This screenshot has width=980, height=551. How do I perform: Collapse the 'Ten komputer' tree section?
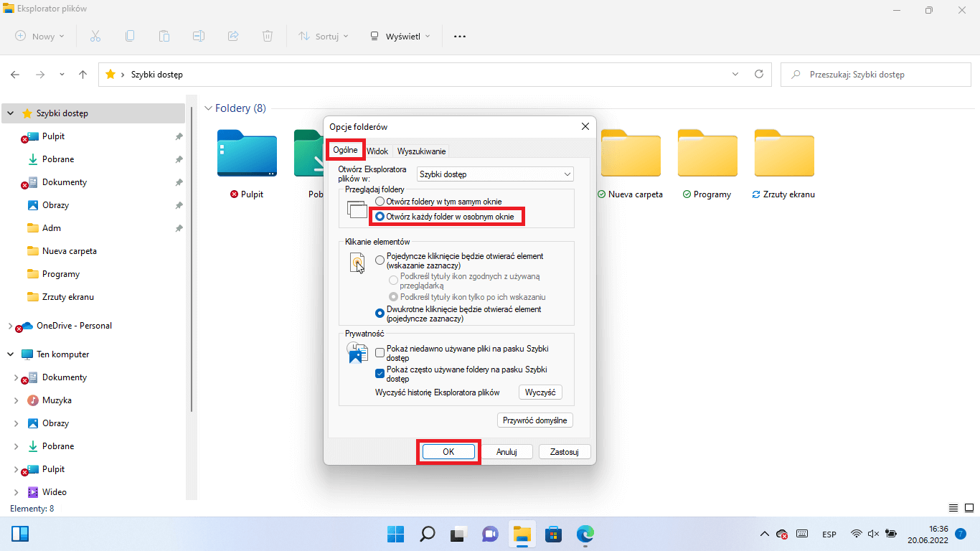11,354
